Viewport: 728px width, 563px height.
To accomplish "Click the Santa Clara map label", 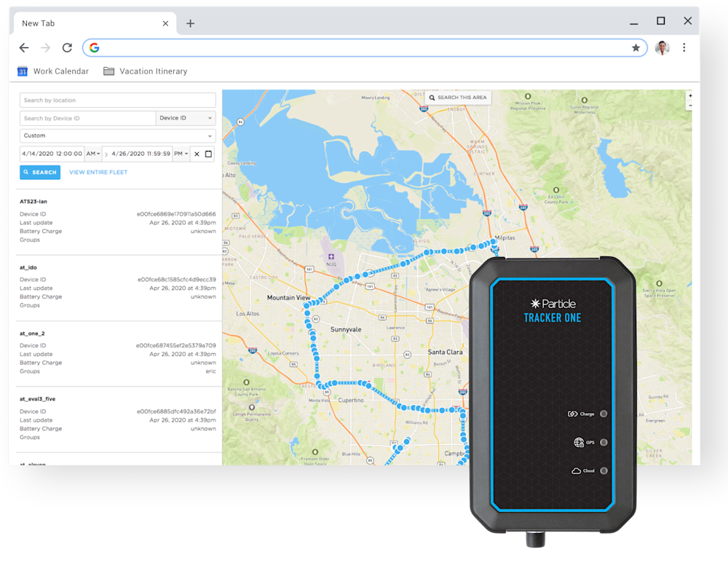I will (x=445, y=352).
